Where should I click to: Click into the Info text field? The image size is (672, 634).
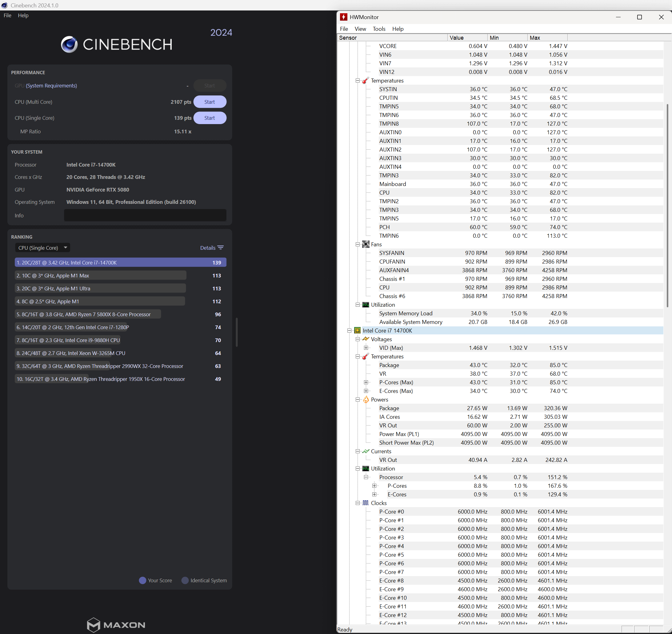[145, 216]
